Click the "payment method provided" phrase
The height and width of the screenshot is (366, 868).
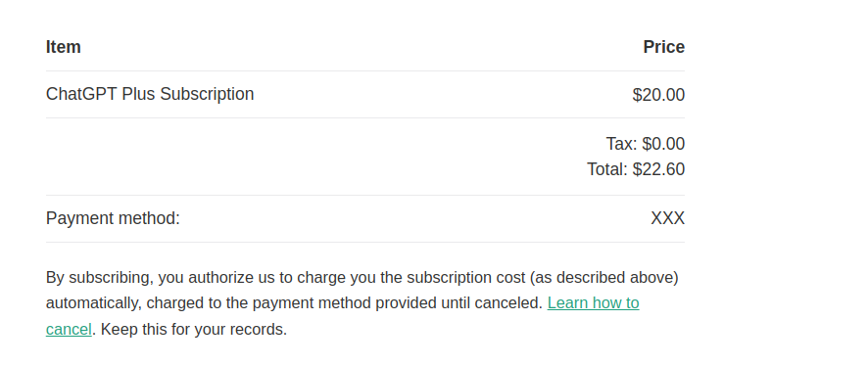[x=344, y=303]
